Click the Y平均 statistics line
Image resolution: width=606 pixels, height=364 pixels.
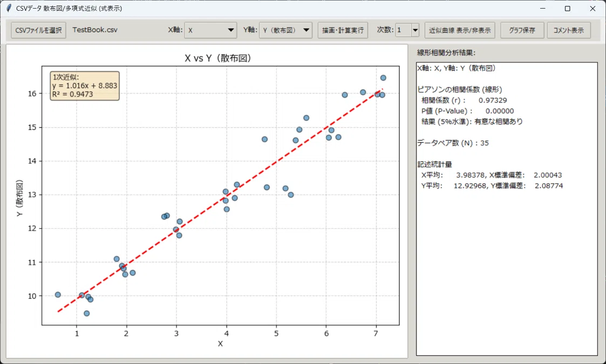click(x=492, y=186)
